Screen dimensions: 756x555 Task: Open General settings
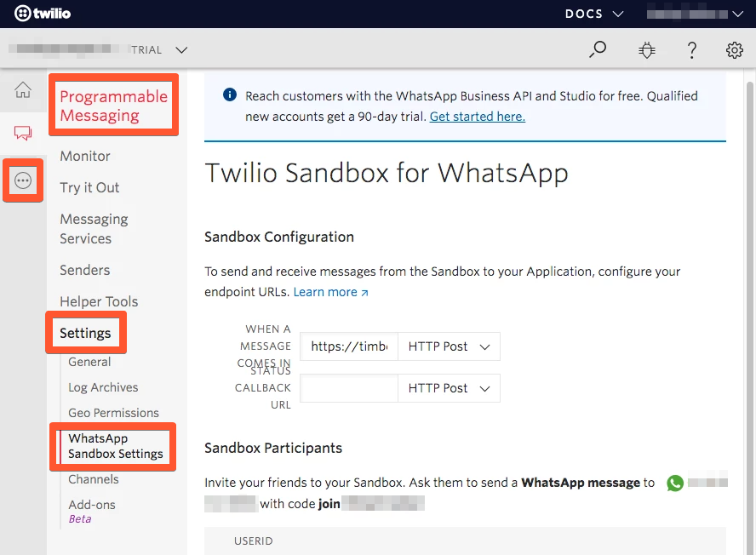click(89, 362)
